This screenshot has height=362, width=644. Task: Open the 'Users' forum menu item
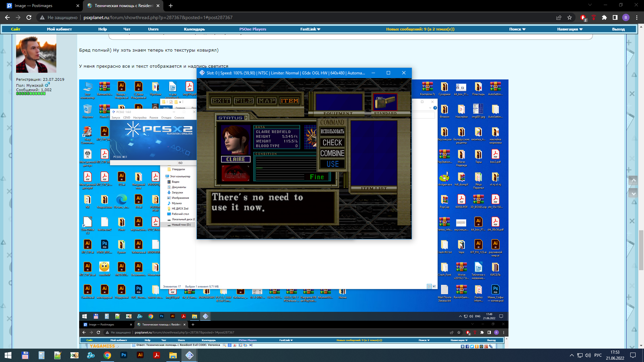coord(153,29)
